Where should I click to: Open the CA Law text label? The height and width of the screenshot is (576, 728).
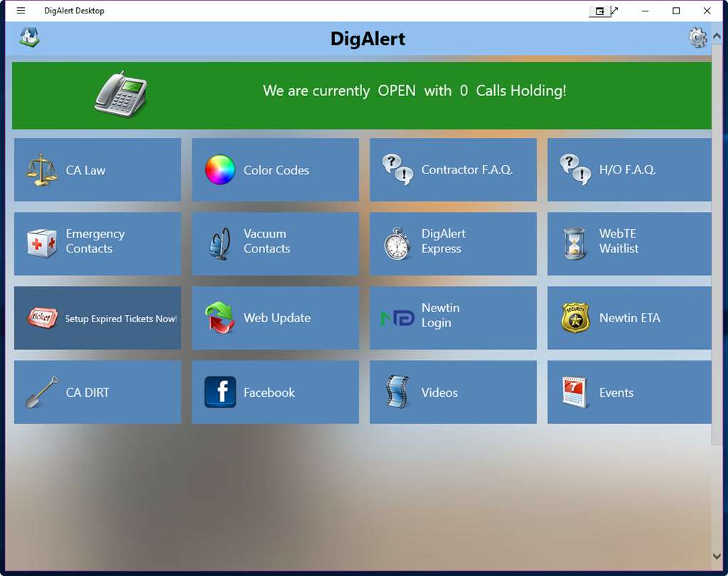[85, 171]
